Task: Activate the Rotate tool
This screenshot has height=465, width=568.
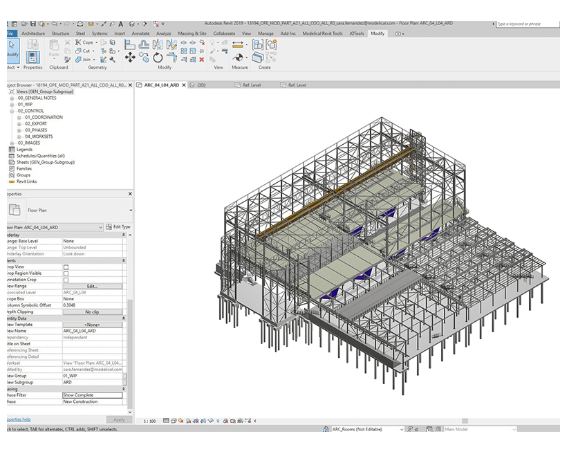Action: pos(158,57)
